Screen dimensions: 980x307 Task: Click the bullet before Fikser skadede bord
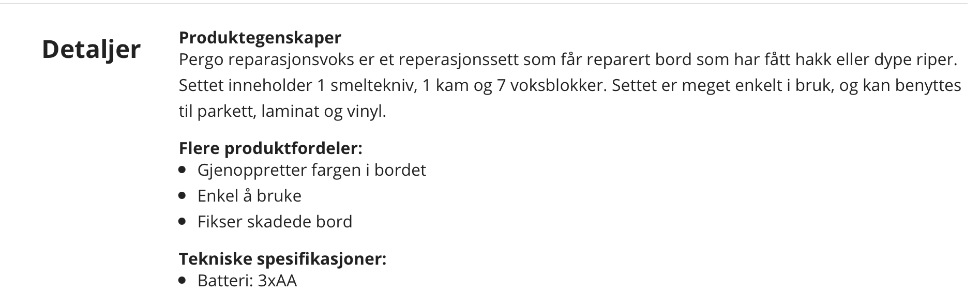[x=182, y=222]
